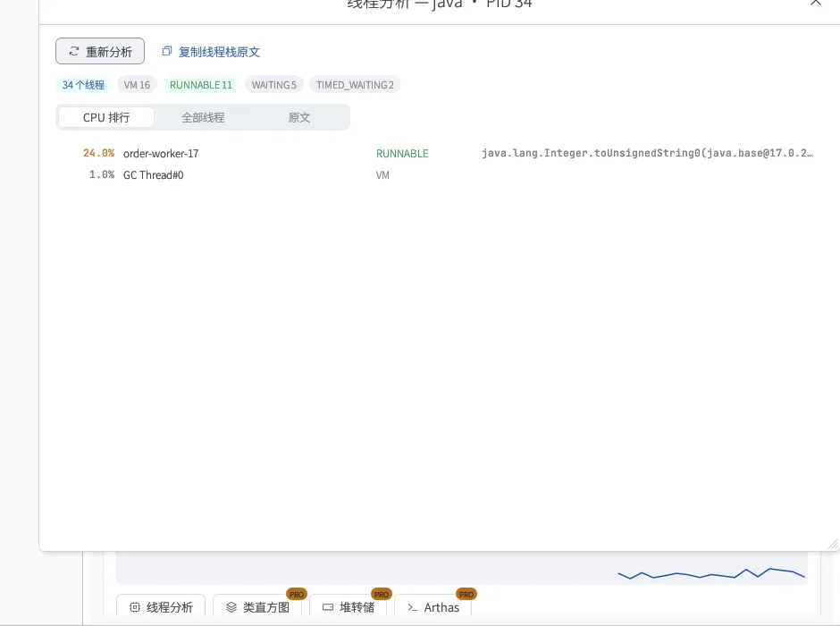Image resolution: width=840 pixels, height=626 pixels.
Task: Click the PRO badge on 堆转储
Action: pyautogui.click(x=382, y=595)
